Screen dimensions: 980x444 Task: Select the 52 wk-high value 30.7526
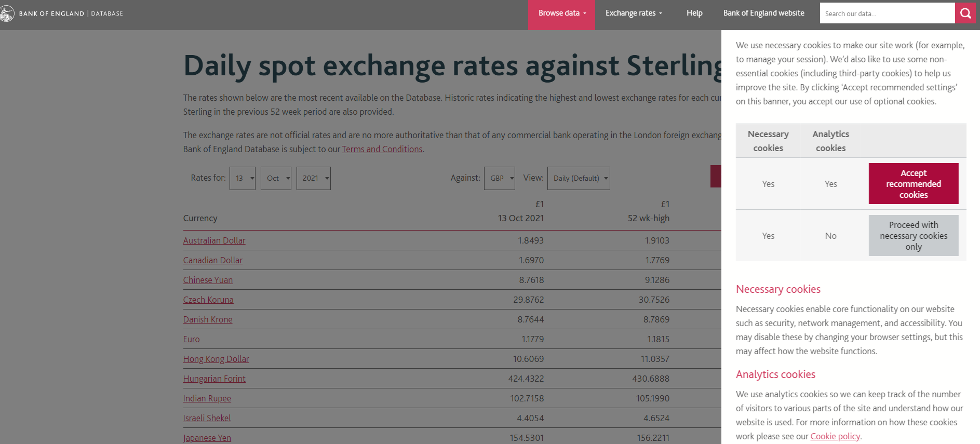(654, 300)
